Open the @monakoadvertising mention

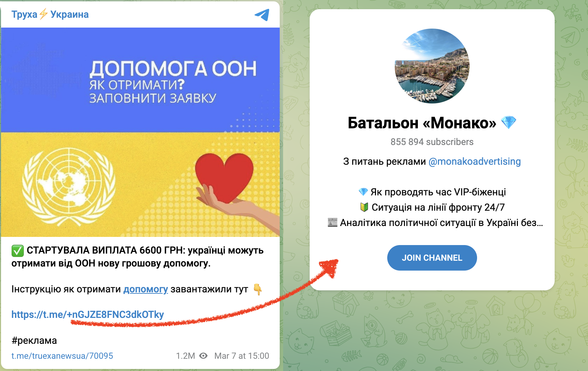pos(475,161)
